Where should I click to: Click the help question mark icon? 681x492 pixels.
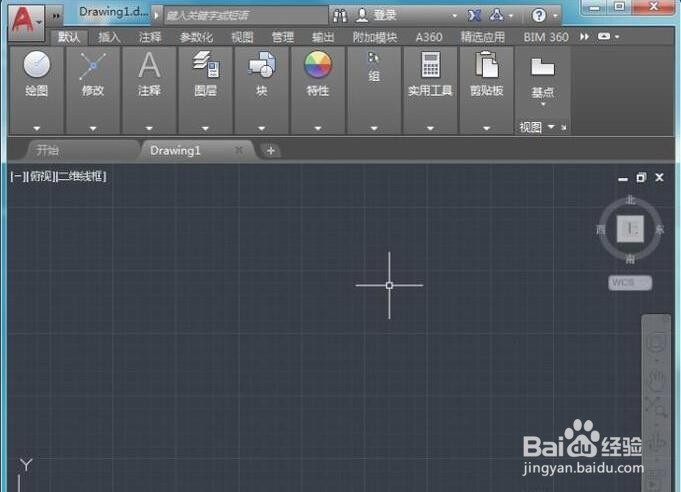tap(539, 16)
